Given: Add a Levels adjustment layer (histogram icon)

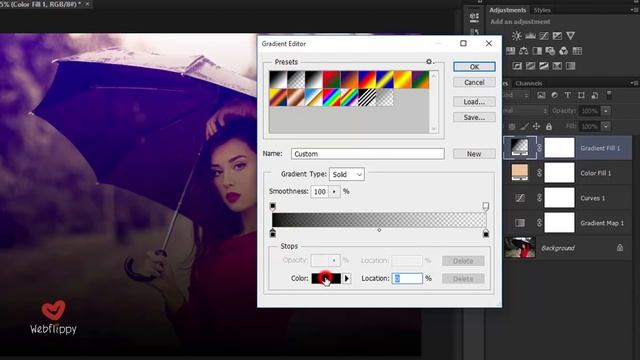Looking at the screenshot, I should (x=530, y=36).
